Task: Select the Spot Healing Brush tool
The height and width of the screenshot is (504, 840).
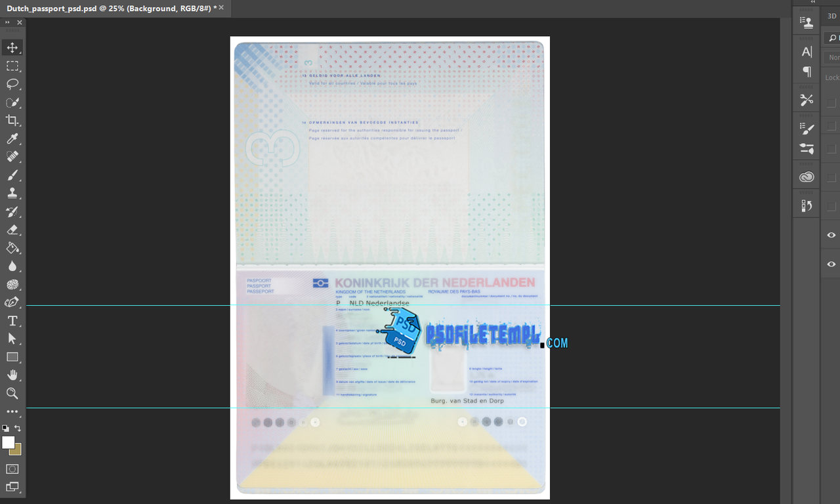Action: [12, 157]
